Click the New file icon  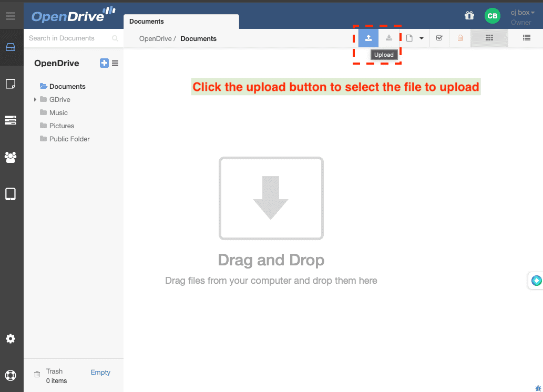click(x=409, y=38)
